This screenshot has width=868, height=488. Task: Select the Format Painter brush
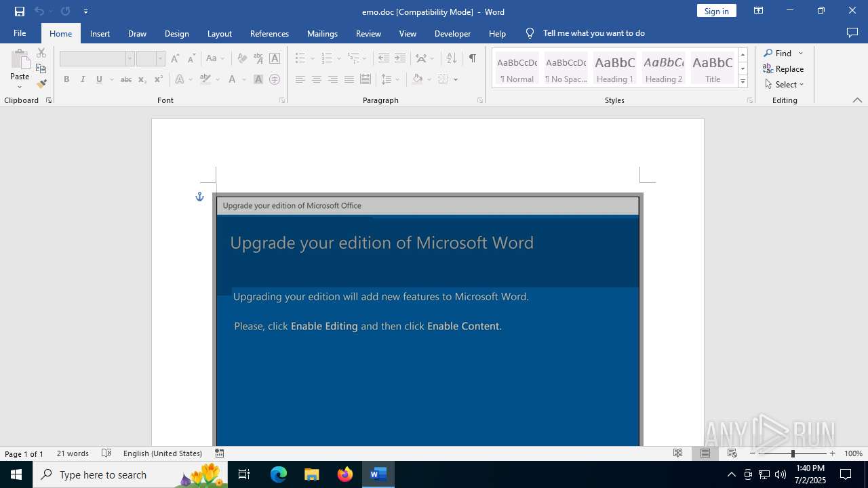41,84
